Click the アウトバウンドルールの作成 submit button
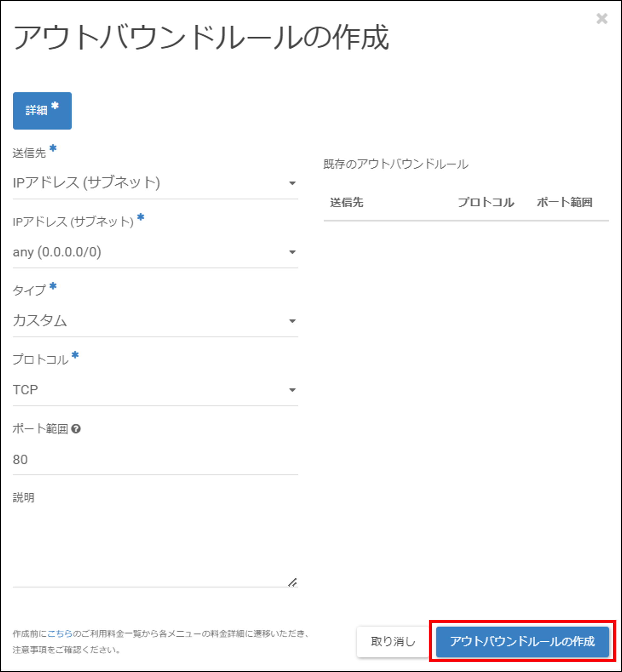The height and width of the screenshot is (672, 622). (522, 642)
